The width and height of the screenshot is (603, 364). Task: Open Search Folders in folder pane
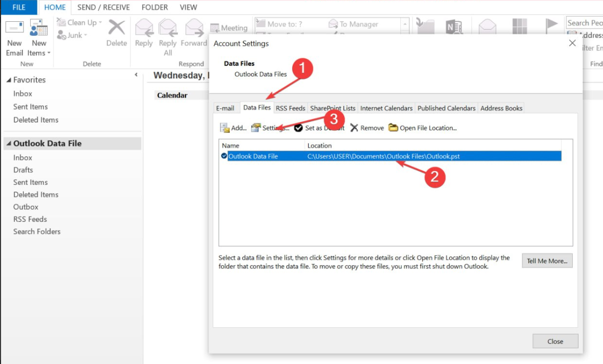[37, 232]
